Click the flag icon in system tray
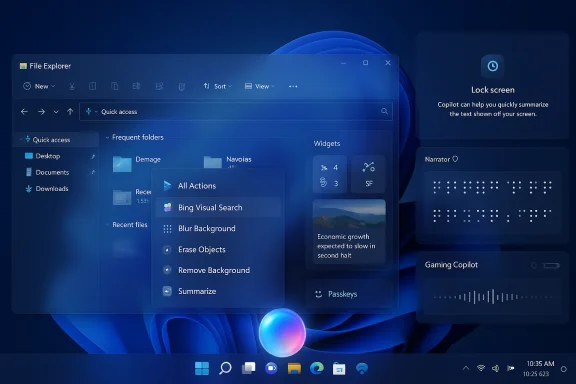This screenshot has width=576, height=384. pos(511,368)
